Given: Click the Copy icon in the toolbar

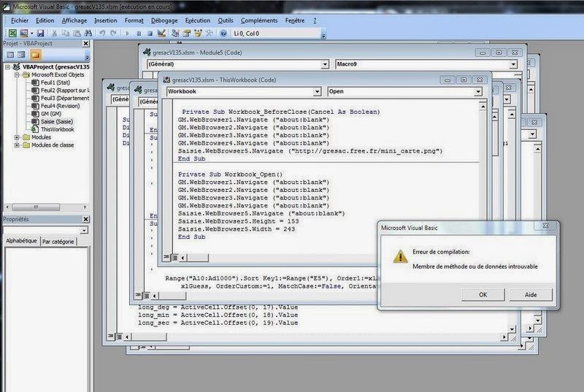Looking at the screenshot, I should click(x=66, y=33).
